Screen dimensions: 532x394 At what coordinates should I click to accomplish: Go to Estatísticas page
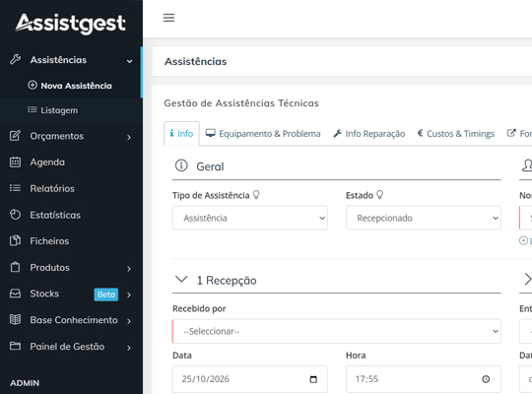click(x=71, y=215)
